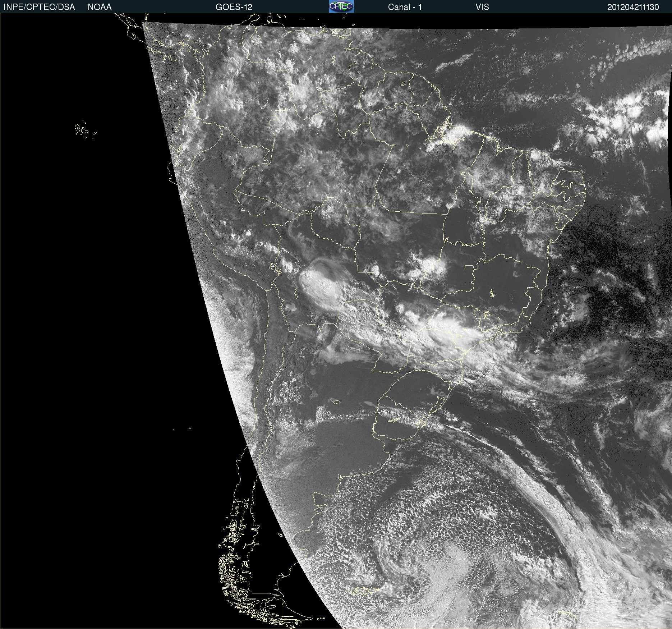This screenshot has width=672, height=629.
Task: Click the VIS label in the header
Action: (x=482, y=7)
